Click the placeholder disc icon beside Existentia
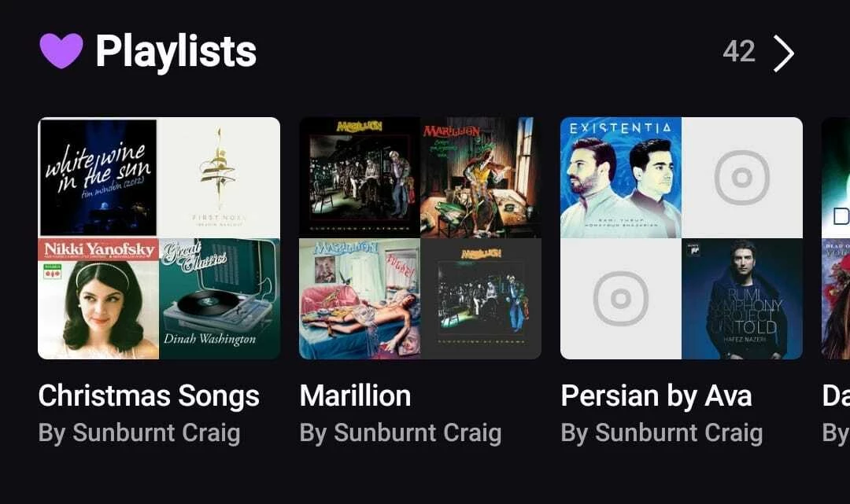The height and width of the screenshot is (504, 850). point(742,178)
